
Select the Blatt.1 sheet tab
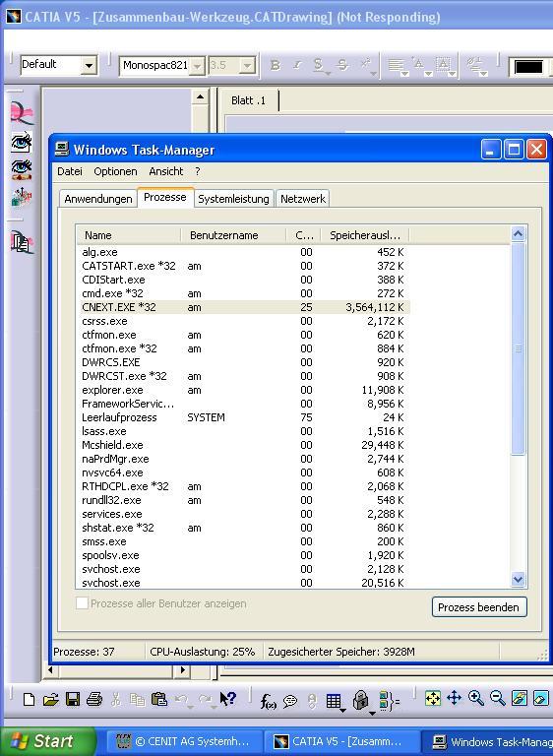(248, 100)
